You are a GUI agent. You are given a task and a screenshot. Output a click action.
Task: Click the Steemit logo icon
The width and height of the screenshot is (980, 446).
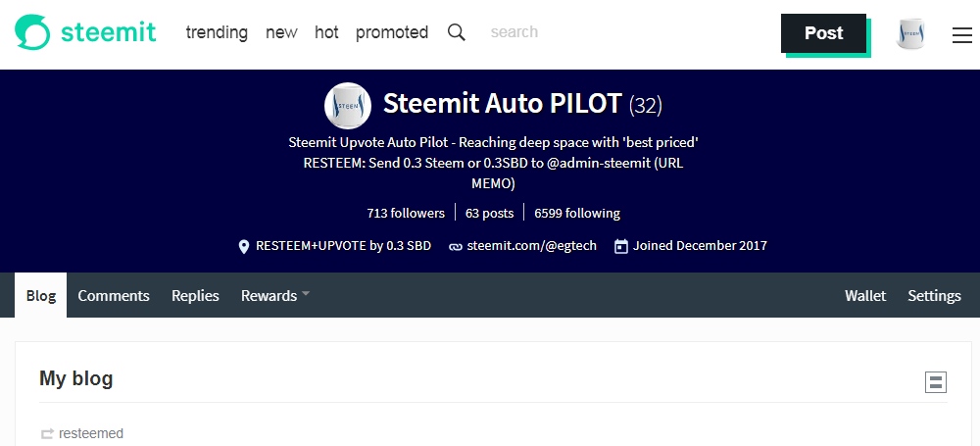pos(32,32)
